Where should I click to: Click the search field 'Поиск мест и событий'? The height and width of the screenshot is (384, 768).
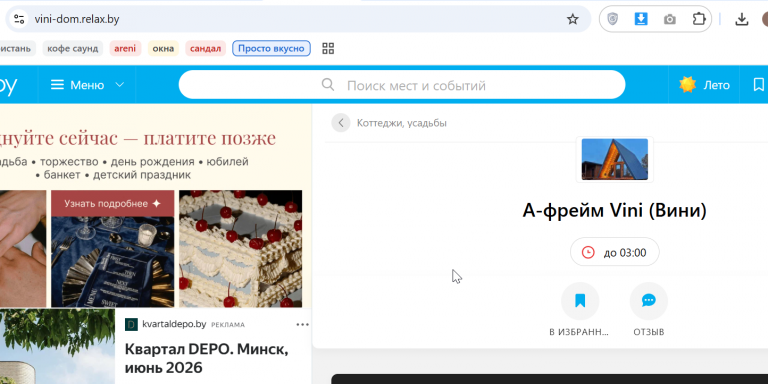[402, 85]
